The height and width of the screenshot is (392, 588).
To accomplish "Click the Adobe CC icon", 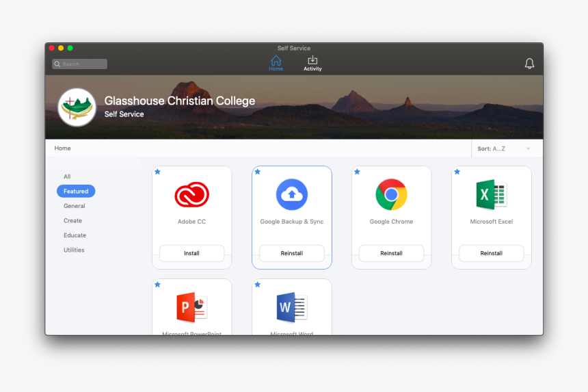I will 191,194.
